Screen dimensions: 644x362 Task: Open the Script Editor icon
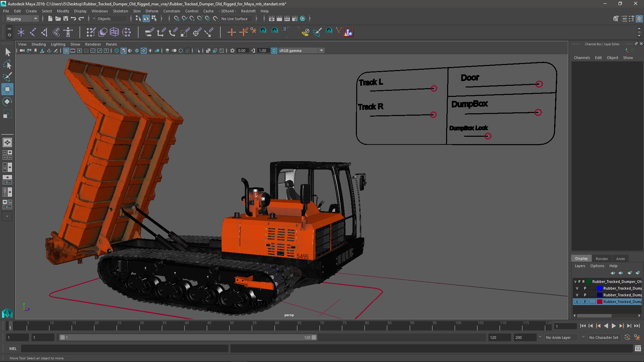click(x=638, y=349)
